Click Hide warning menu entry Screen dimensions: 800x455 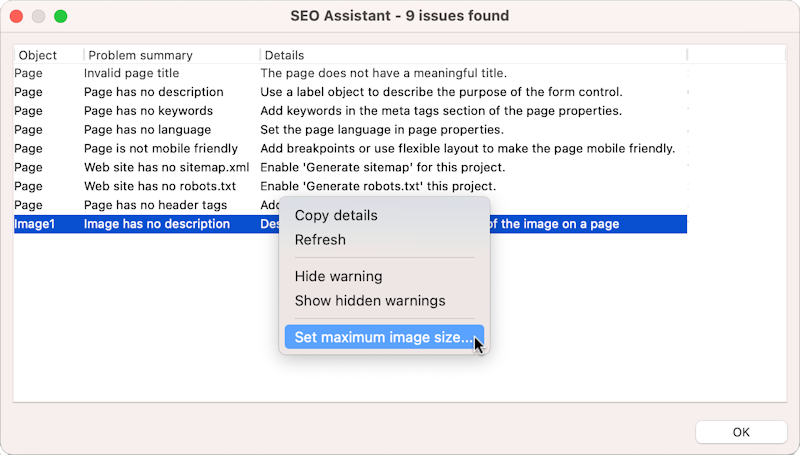point(338,276)
